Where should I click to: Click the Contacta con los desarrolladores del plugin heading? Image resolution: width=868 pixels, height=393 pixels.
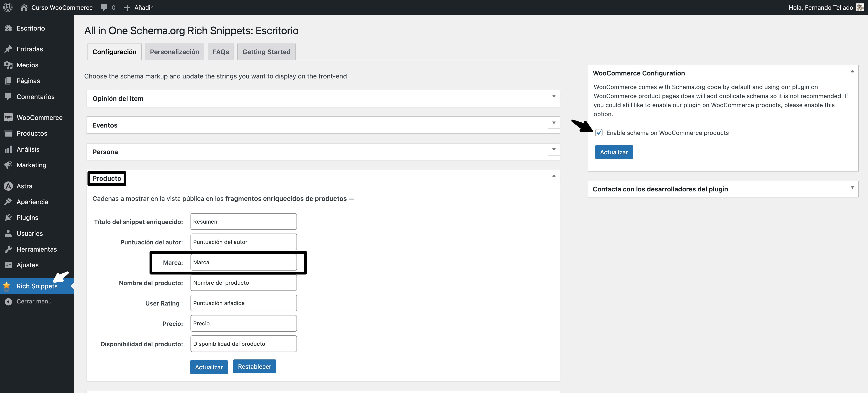click(x=660, y=189)
